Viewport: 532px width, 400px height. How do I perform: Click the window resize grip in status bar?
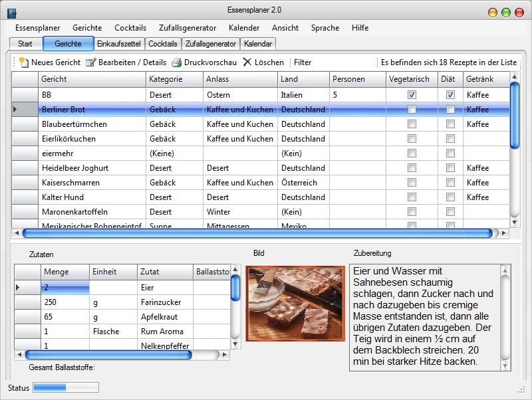point(521,390)
